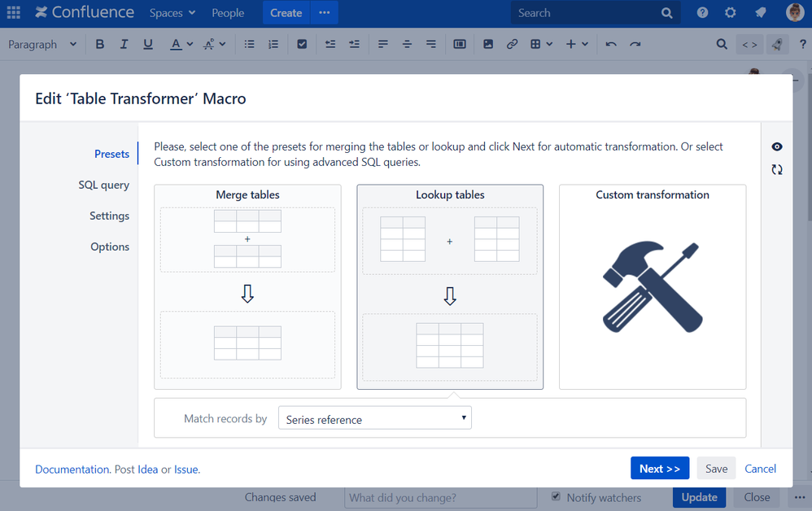Align text left
This screenshot has width=812, height=511.
click(x=383, y=44)
